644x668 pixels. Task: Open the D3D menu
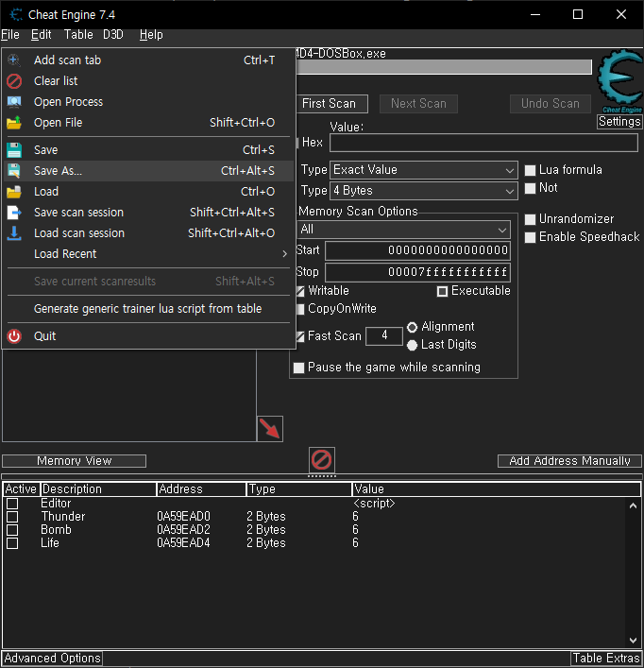tap(113, 35)
